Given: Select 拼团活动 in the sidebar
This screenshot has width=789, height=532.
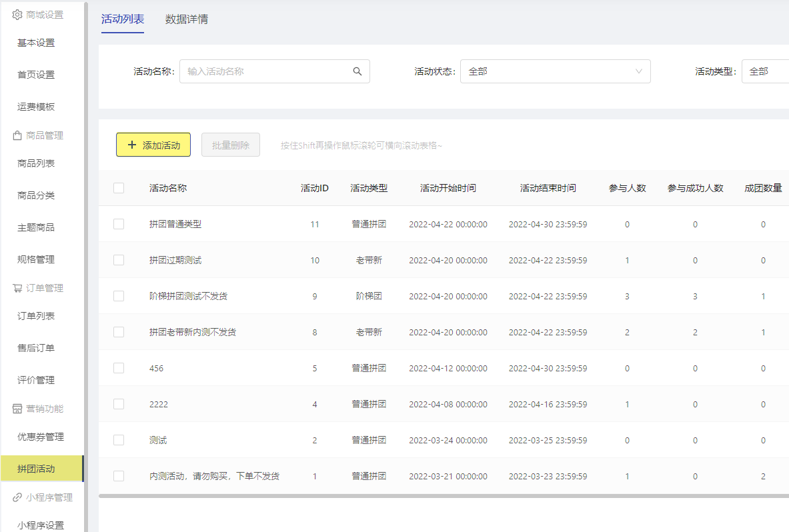Looking at the screenshot, I should click(x=42, y=469).
